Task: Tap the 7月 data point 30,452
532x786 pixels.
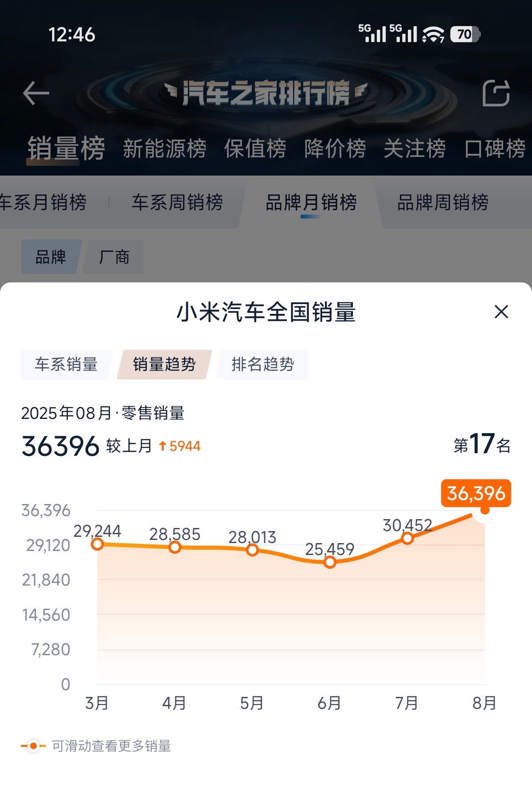Action: 407,539
